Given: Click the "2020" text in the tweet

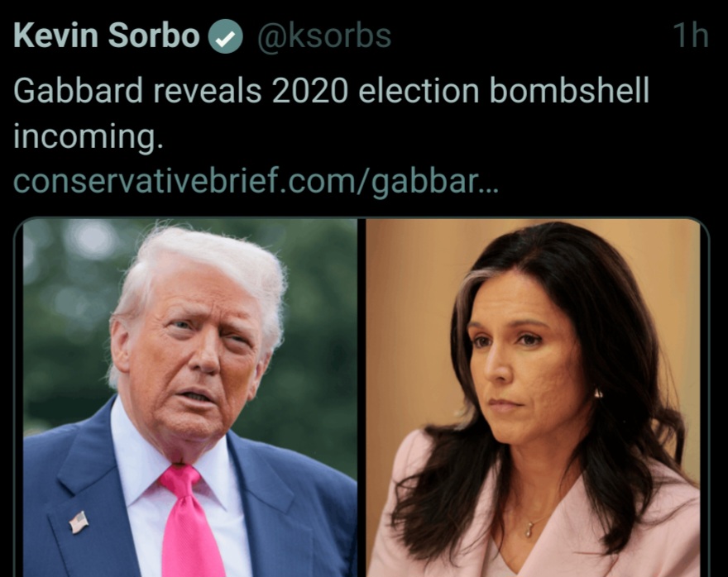Looking at the screenshot, I should click(x=309, y=91).
